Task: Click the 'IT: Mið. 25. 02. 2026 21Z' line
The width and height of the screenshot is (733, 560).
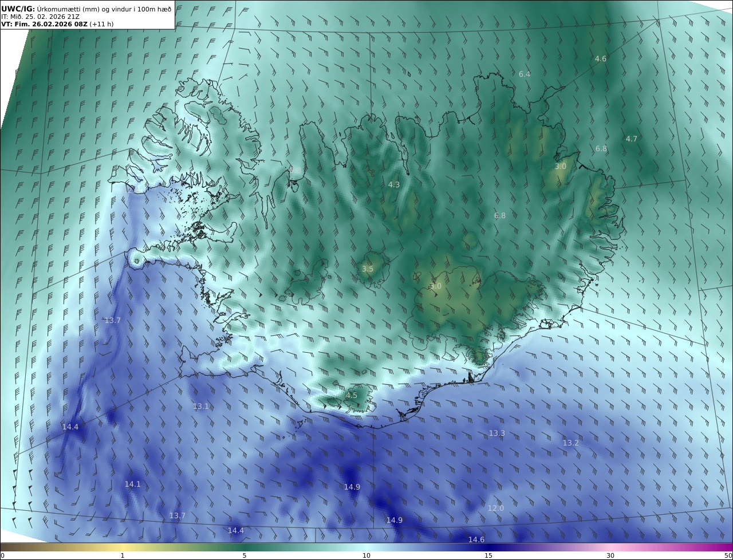Action: point(40,17)
